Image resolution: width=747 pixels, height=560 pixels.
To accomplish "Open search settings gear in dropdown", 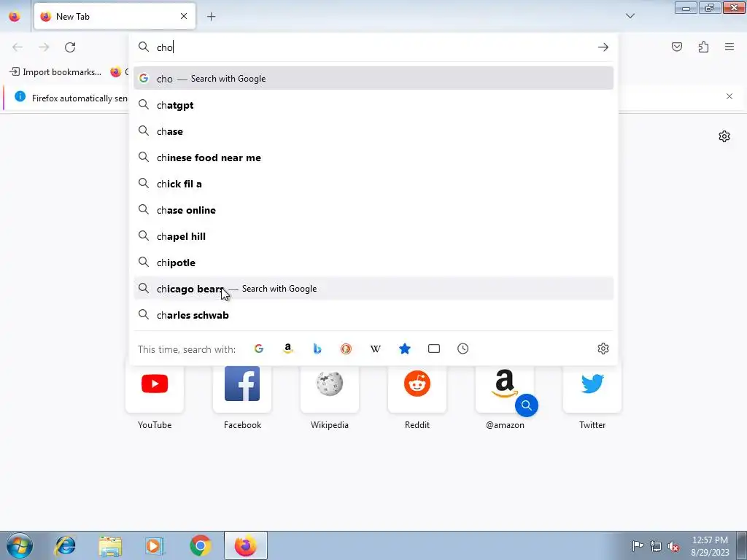I will coord(603,349).
